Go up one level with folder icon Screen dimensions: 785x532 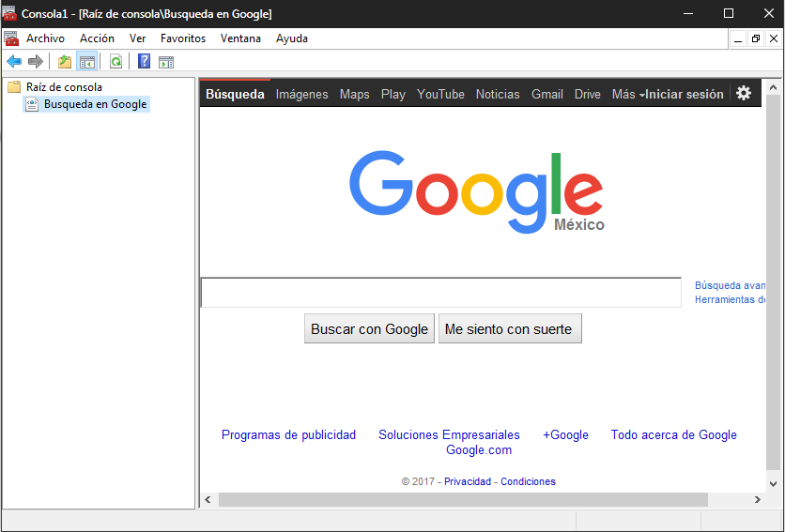[65, 62]
